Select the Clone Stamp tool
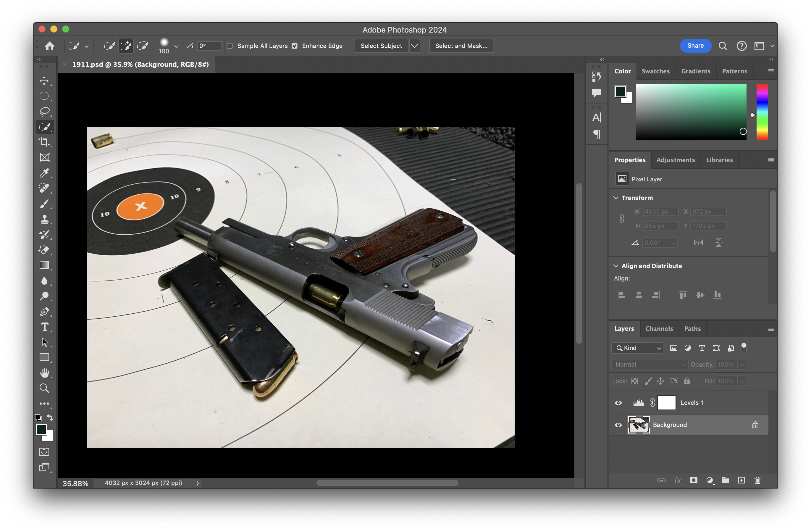Viewport: 811px width, 532px height. click(44, 219)
